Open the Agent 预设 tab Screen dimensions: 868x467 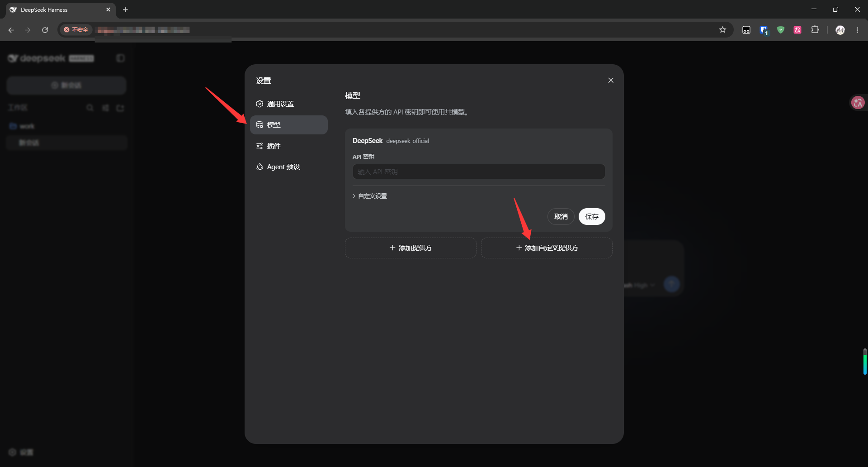pyautogui.click(x=288, y=167)
